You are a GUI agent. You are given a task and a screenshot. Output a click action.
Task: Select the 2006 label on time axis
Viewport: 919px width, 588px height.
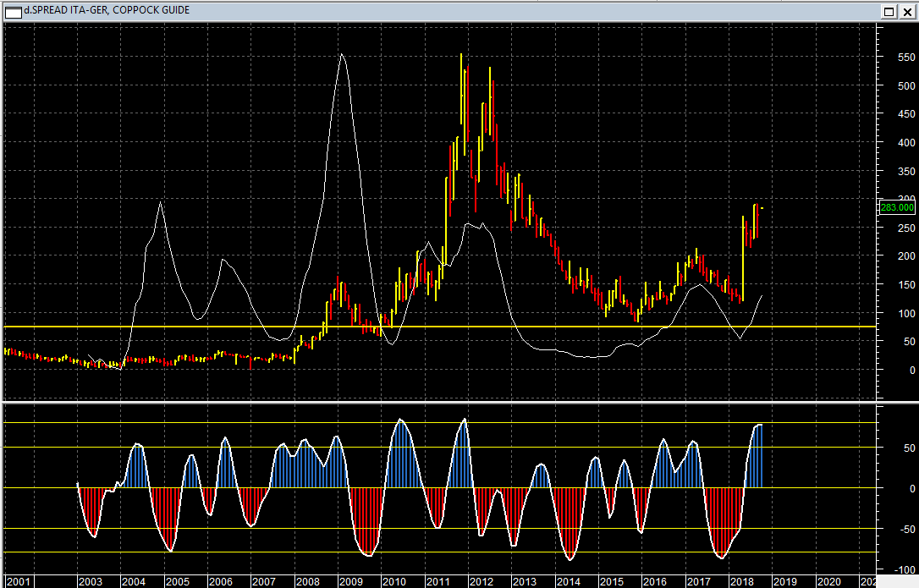point(220,581)
